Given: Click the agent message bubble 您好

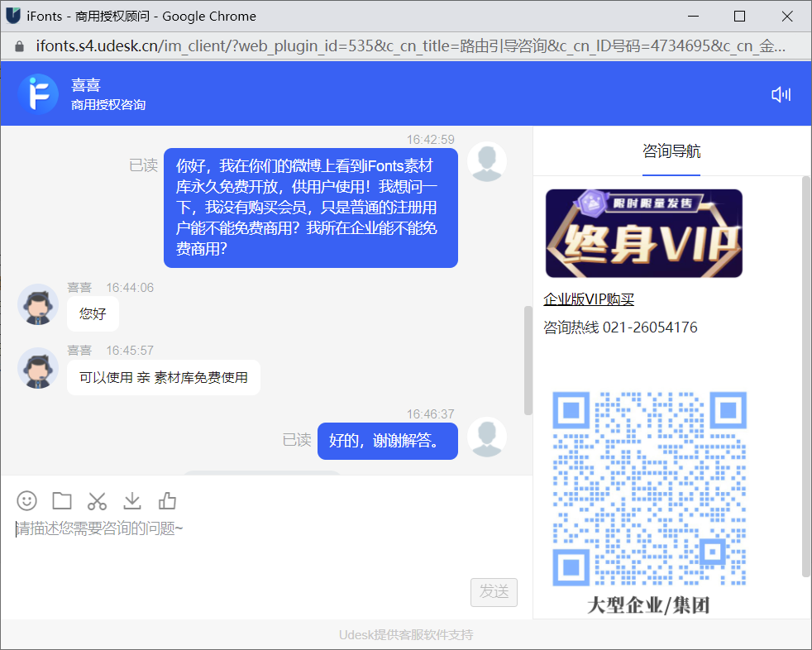Looking at the screenshot, I should [93, 314].
